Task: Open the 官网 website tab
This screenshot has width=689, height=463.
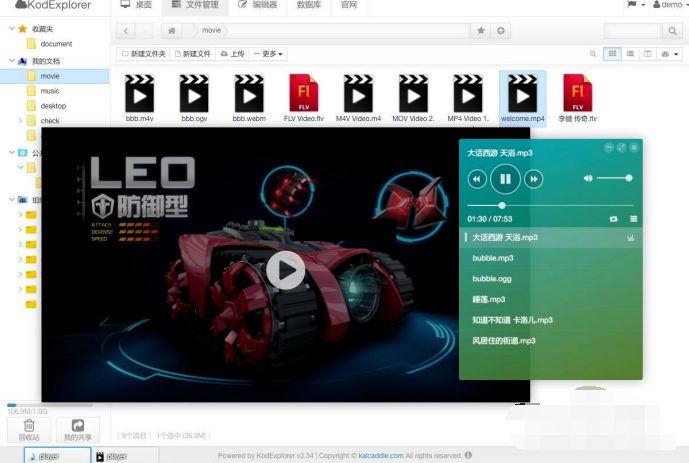Action: pos(349,5)
